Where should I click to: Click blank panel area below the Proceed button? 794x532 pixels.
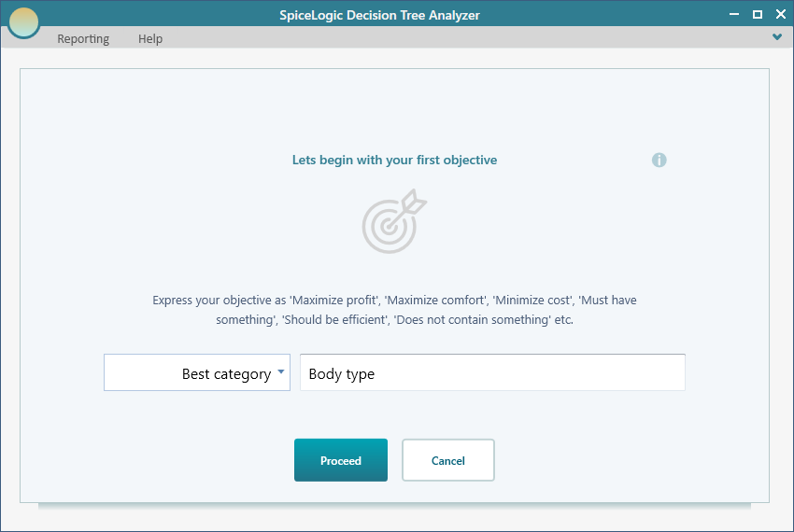tap(341, 493)
